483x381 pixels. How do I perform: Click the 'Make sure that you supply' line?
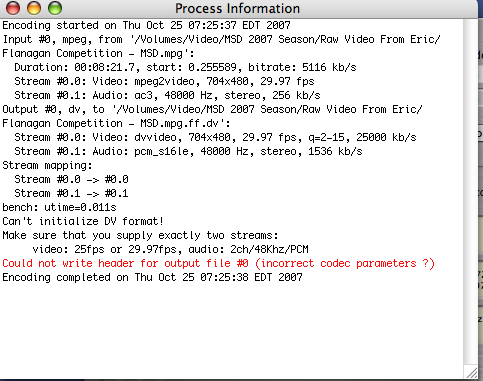point(140,235)
